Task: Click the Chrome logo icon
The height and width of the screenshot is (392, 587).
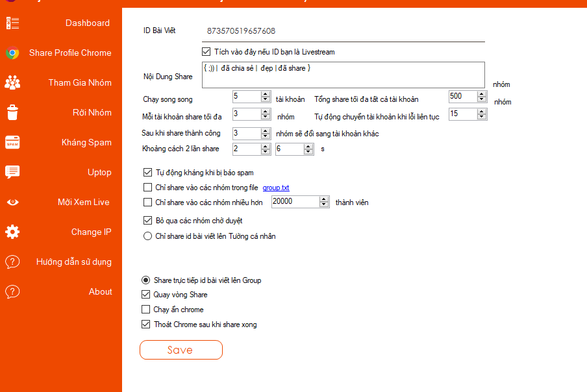Action: pos(12,53)
